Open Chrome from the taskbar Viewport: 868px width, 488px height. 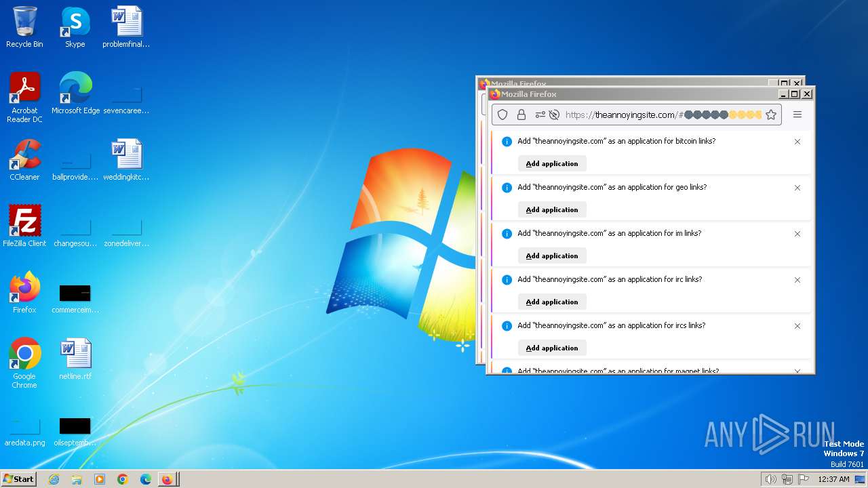pos(123,479)
